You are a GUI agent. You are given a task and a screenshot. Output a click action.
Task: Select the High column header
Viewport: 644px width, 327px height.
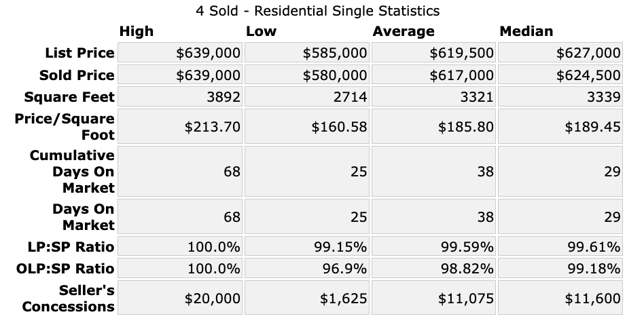[137, 31]
